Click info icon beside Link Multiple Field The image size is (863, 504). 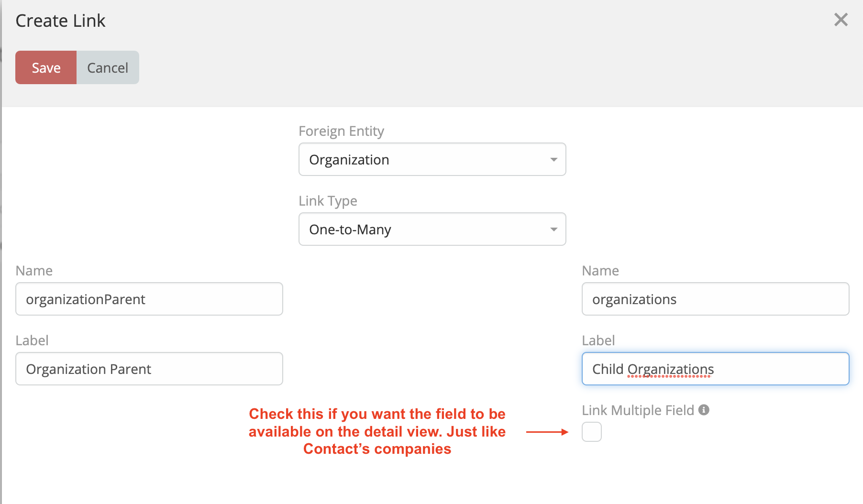coord(704,410)
